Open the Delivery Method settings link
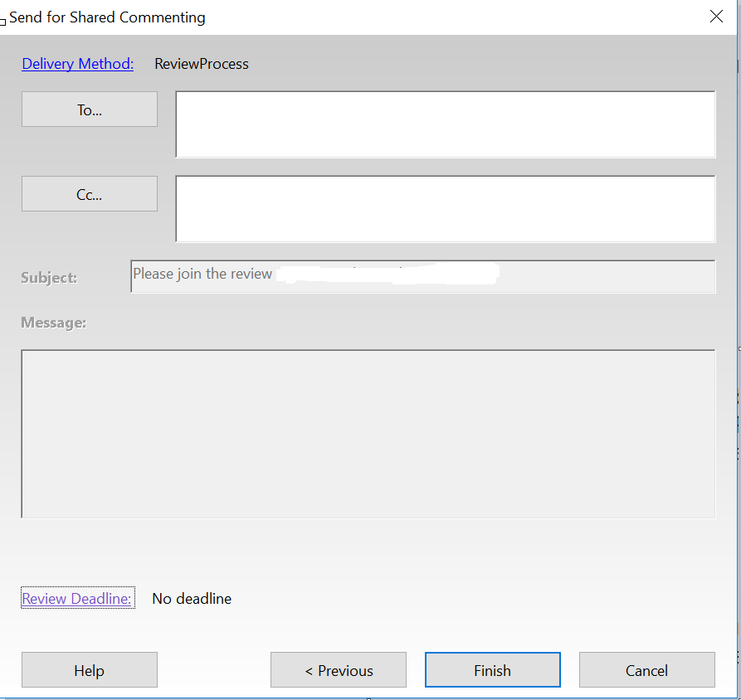This screenshot has height=700, width=741. 77,64
